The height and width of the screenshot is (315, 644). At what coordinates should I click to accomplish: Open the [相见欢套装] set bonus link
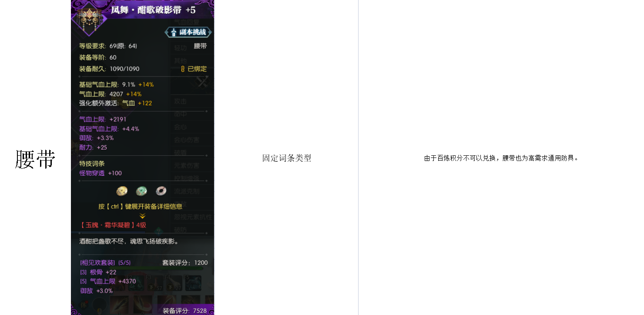(97, 262)
